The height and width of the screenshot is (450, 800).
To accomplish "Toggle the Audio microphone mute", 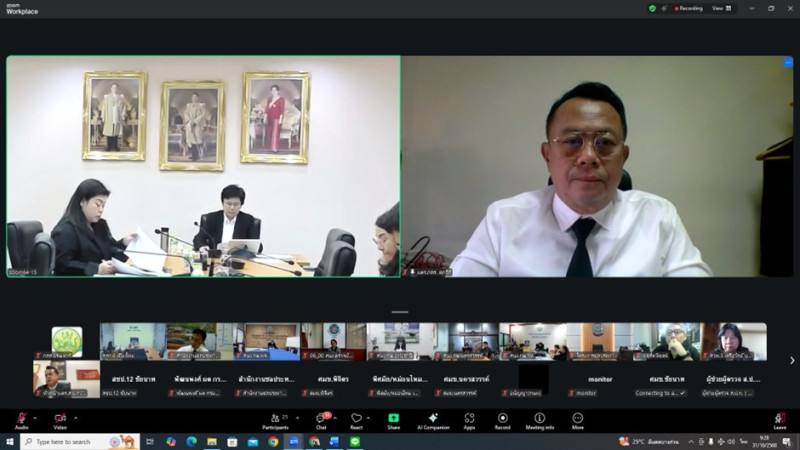I will (x=21, y=419).
